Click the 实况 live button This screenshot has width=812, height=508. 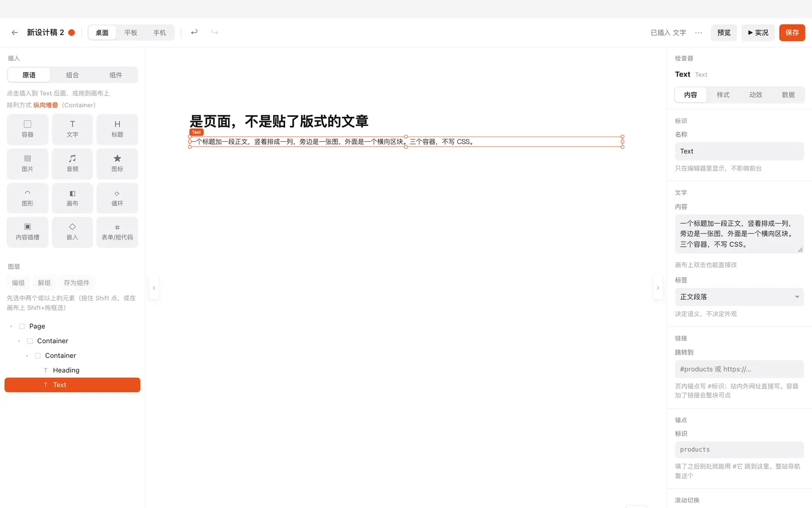(x=758, y=33)
